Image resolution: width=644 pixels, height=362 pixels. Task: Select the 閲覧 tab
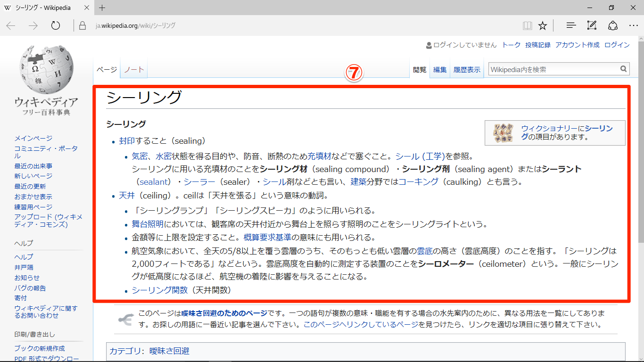(420, 69)
